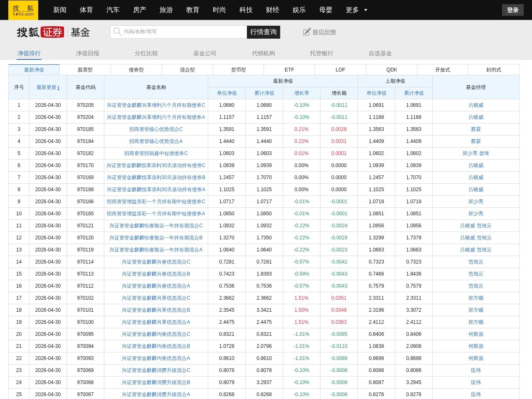
Task: Open 科技 in top navigation
Action: pyautogui.click(x=246, y=10)
